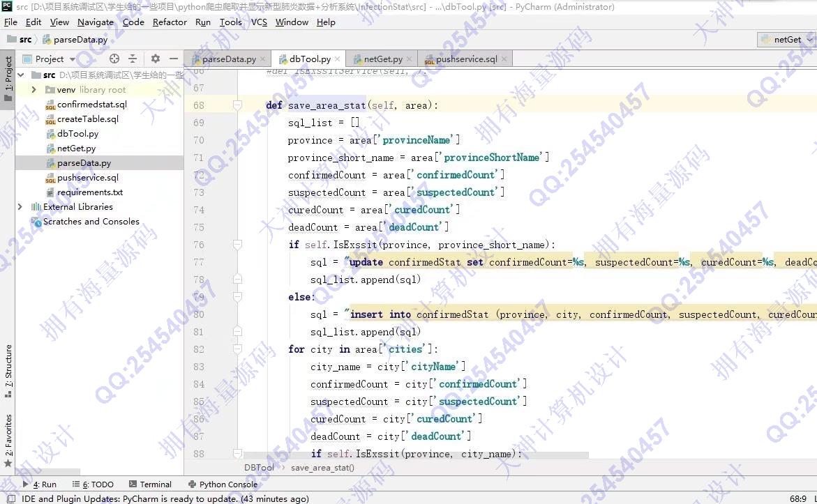The height and width of the screenshot is (504, 817).
Task: Open the Python Console tool window
Action: coord(223,484)
